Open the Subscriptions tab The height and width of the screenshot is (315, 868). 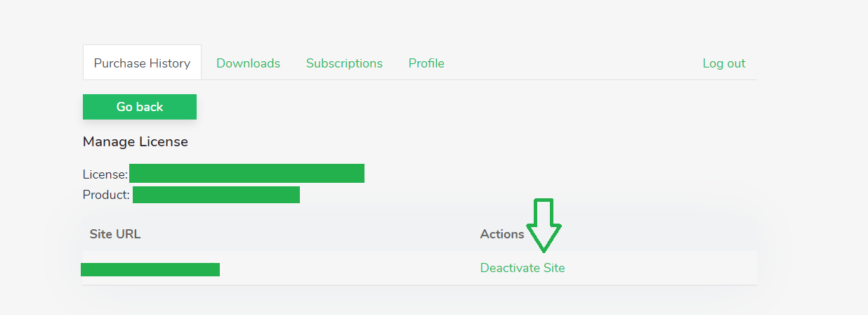(x=344, y=63)
